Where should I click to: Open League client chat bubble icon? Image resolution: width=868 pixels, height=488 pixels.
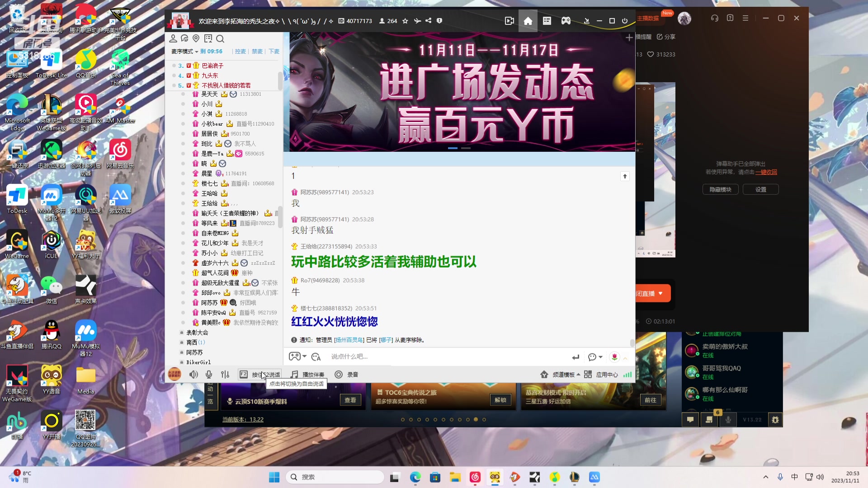click(x=690, y=420)
